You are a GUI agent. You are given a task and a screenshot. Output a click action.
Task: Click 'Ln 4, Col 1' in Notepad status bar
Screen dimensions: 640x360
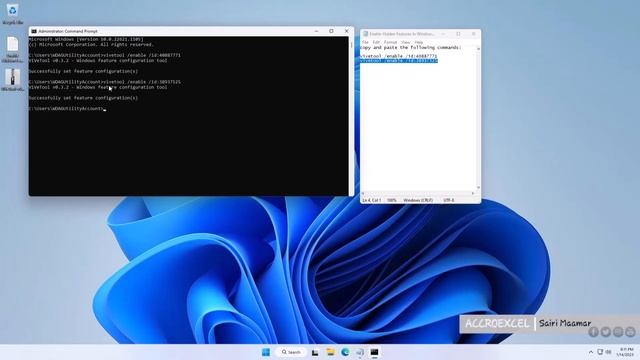[x=371, y=200]
